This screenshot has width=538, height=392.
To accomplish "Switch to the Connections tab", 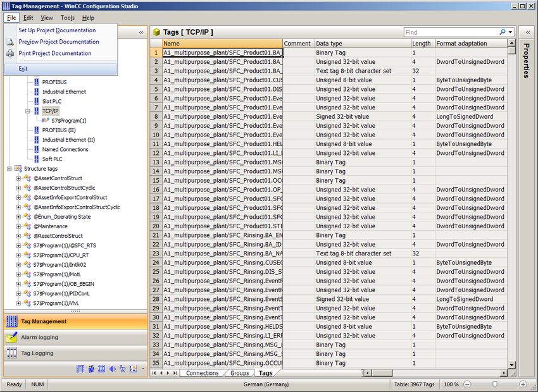I will pos(203,373).
